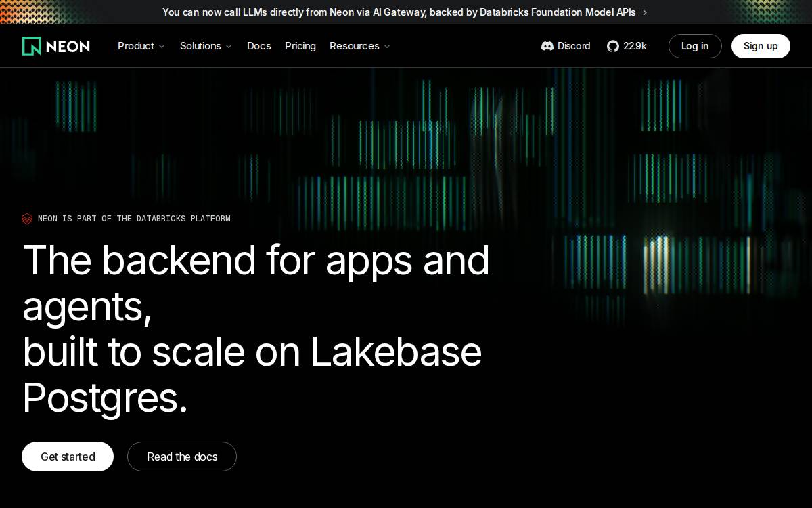Click the Discord text label

coord(574,46)
